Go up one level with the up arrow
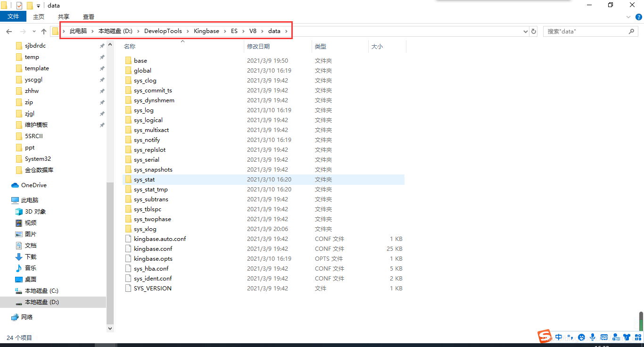 tap(44, 31)
